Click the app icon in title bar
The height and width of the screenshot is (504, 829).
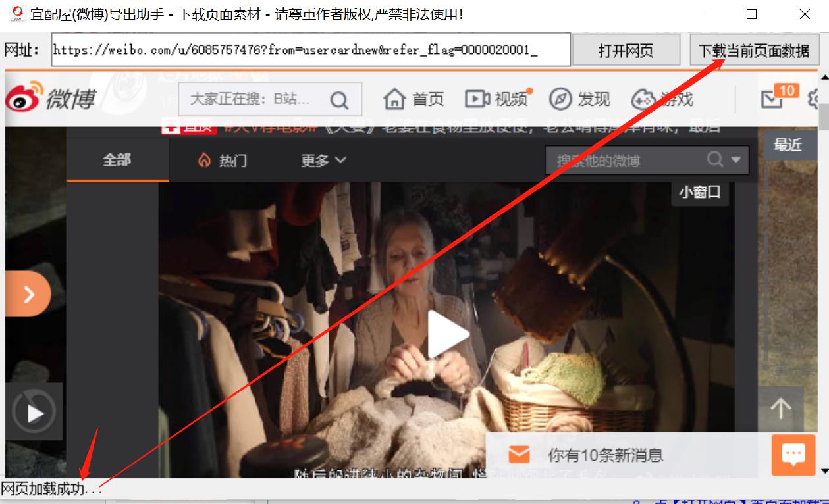click(x=17, y=14)
